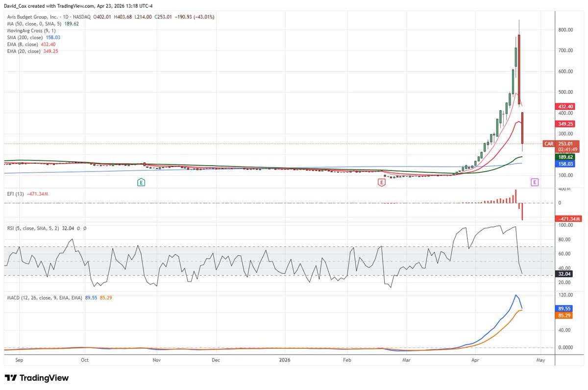Image resolution: width=588 pixels, height=390 pixels.
Task: Click the TradingView logo at bottom left
Action: [x=37, y=378]
